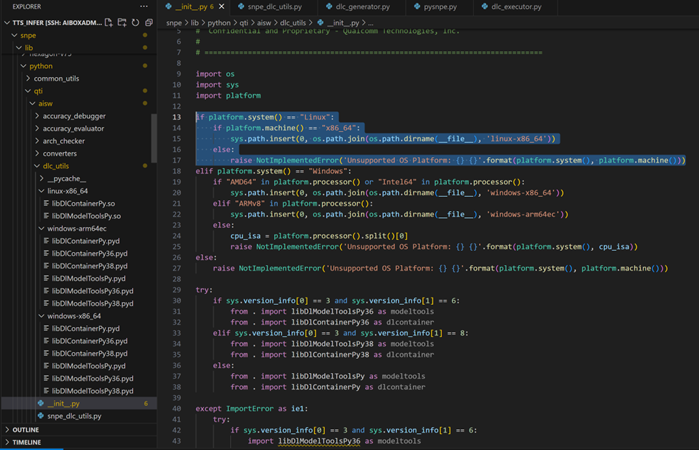The width and height of the screenshot is (699, 450).
Task: Expand the accuracy_debugger folder
Action: click(74, 116)
